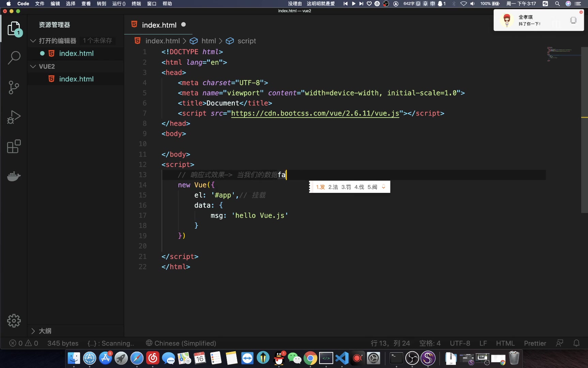Open the Explorer view in activity bar

click(x=14, y=29)
